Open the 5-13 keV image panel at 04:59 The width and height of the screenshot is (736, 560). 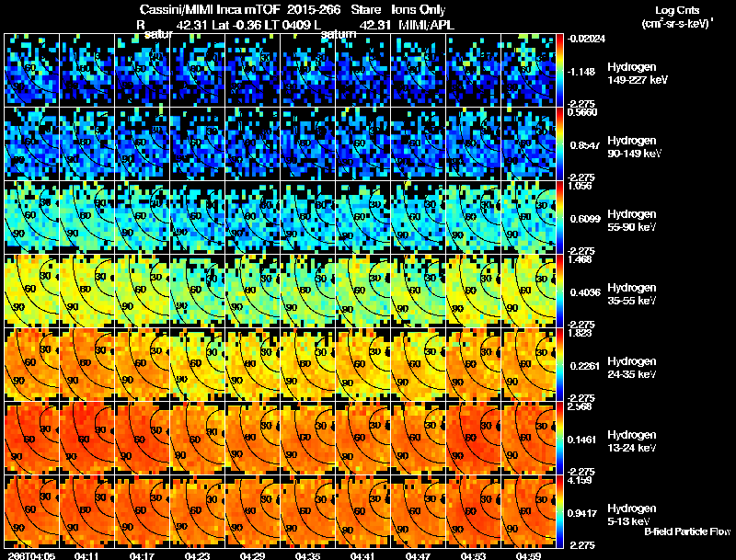click(x=528, y=512)
